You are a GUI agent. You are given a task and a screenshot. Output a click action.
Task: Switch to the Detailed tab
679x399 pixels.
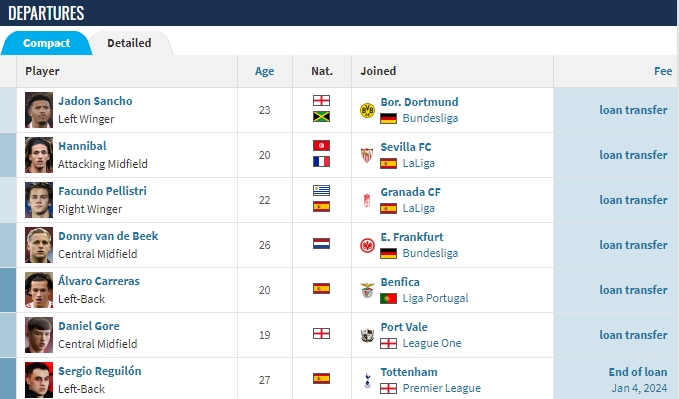coord(129,43)
